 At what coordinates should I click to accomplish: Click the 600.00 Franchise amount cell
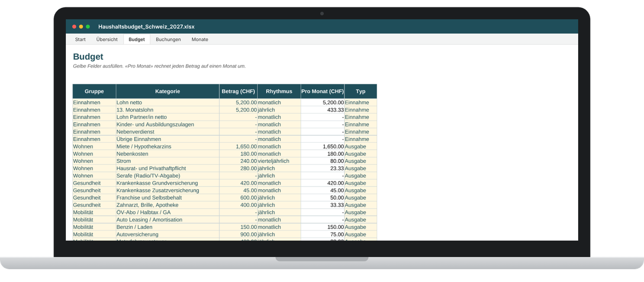tap(238, 197)
